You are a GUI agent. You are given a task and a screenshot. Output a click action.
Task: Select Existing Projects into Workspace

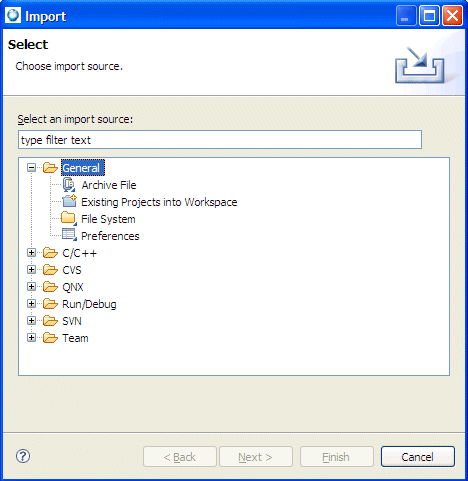[x=159, y=202]
